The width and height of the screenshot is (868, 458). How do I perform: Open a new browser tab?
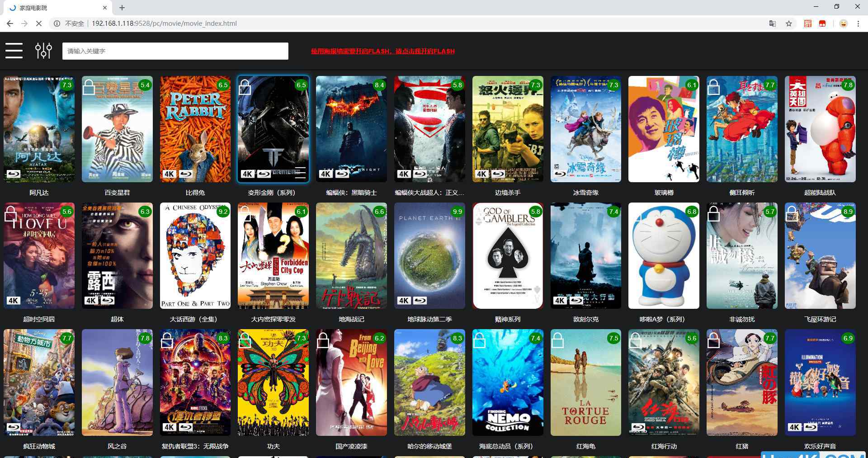(122, 8)
